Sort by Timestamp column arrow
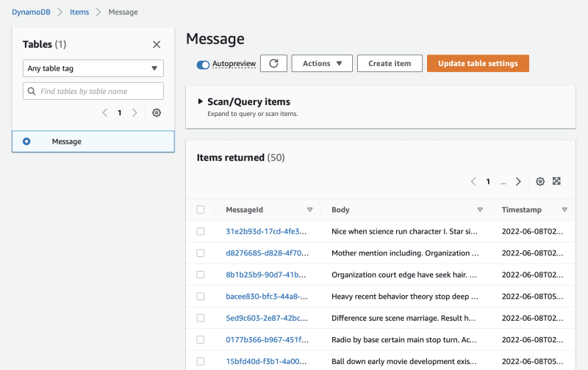This screenshot has height=370, width=588. click(x=564, y=210)
